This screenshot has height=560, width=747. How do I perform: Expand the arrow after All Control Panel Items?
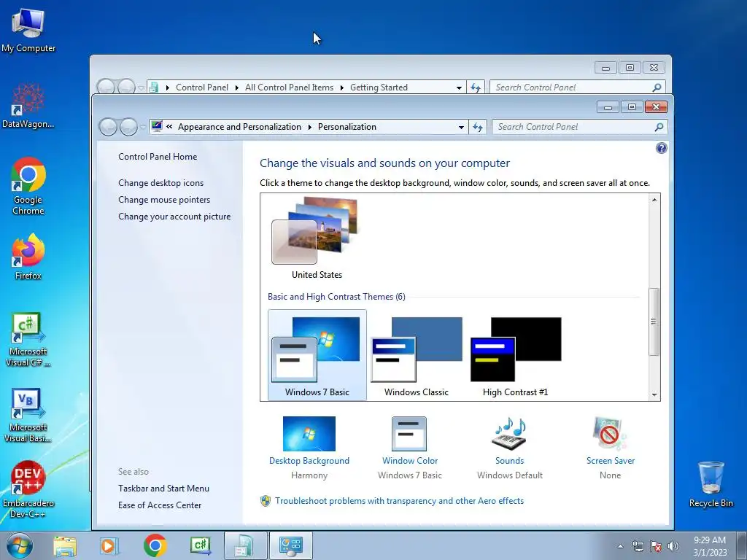(x=342, y=87)
